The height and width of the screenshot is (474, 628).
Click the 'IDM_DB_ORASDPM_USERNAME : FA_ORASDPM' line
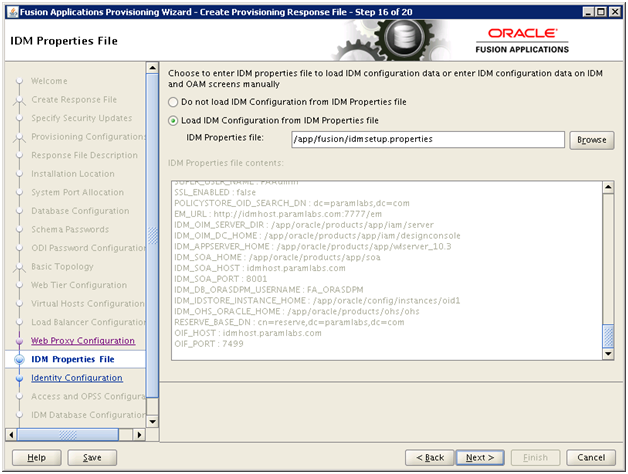point(269,290)
